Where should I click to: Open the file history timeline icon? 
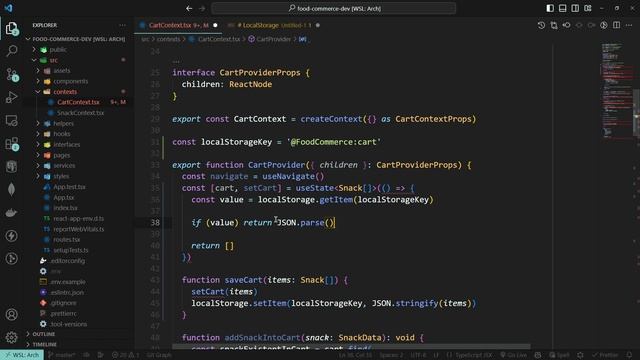click(x=541, y=25)
